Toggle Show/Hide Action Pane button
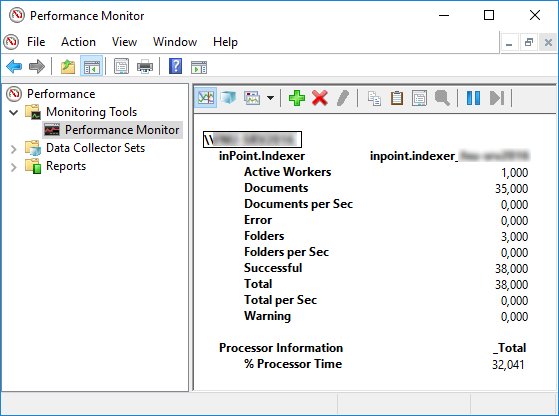 [199, 67]
